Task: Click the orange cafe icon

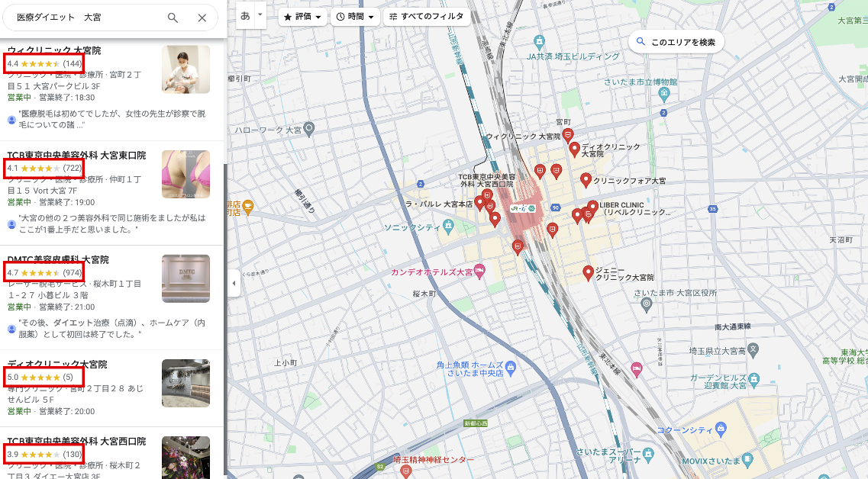Action: click(247, 207)
